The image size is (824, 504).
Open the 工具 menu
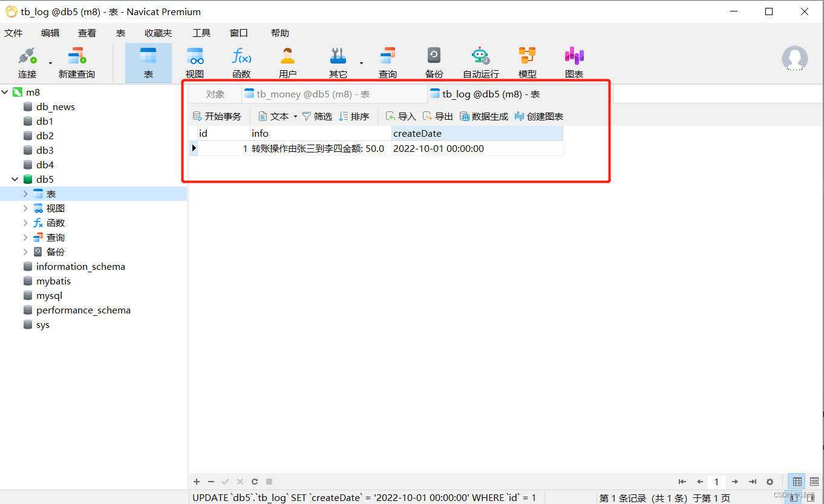201,33
